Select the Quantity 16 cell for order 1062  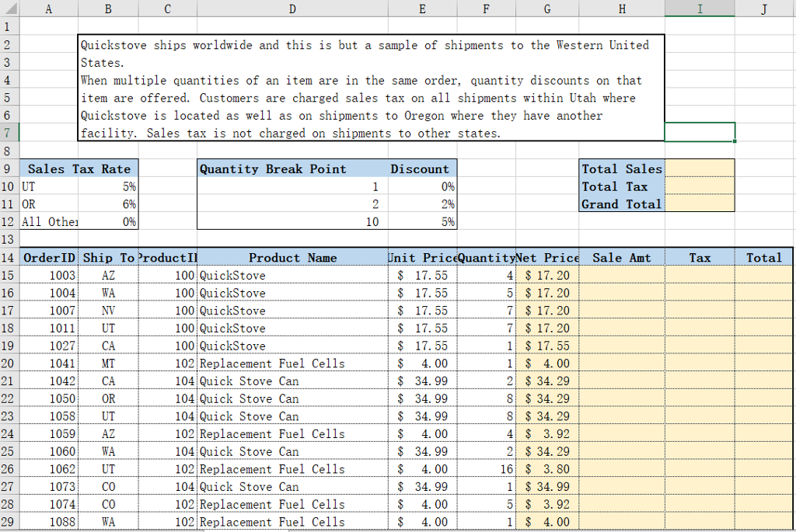[486, 469]
